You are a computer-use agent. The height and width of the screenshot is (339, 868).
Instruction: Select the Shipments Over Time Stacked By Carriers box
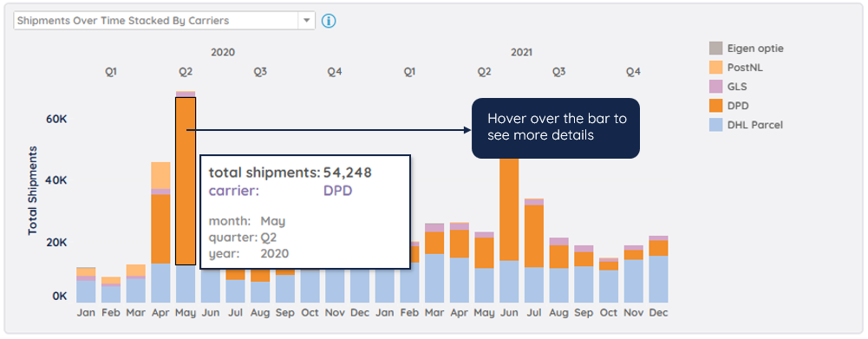164,21
